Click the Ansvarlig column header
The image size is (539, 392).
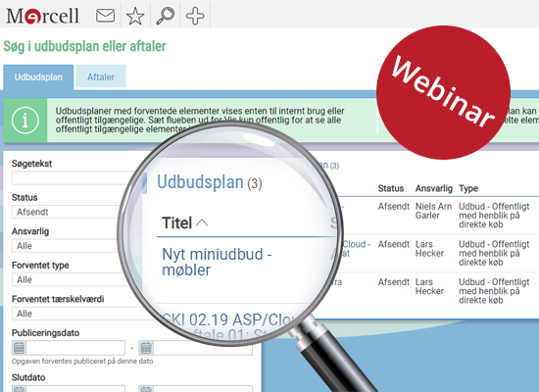tap(433, 188)
